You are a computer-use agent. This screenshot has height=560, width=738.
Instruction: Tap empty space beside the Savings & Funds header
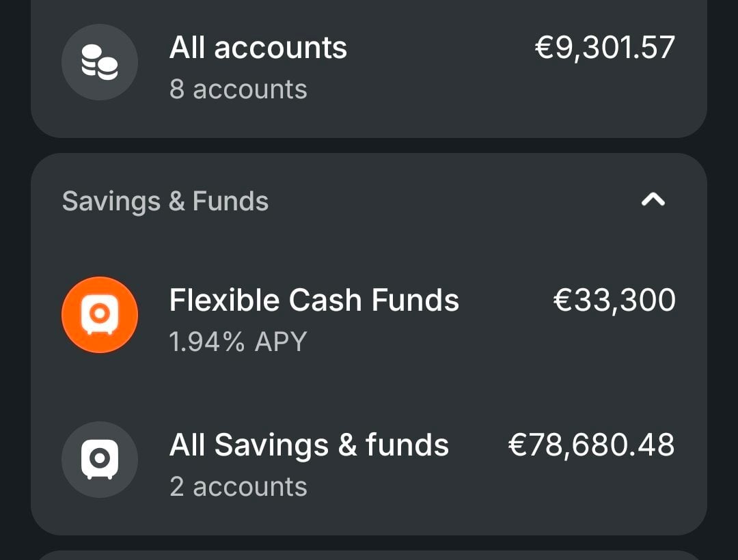[x=451, y=201]
